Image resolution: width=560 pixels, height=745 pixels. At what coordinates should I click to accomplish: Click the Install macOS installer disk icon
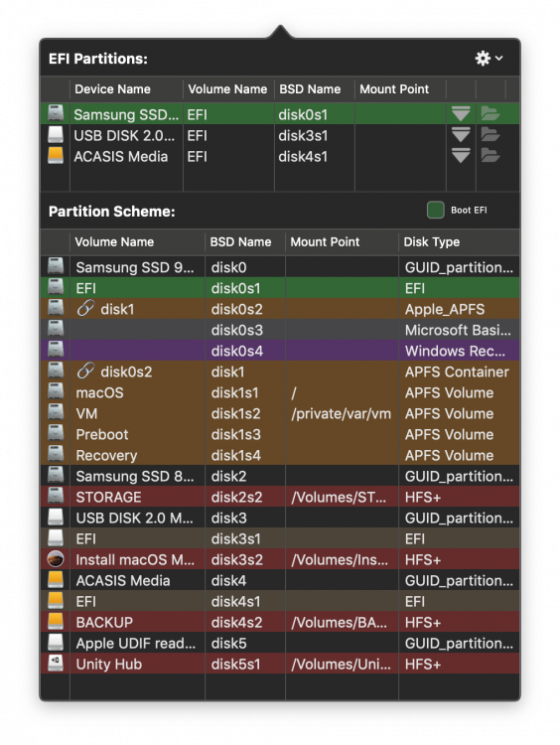pyautogui.click(x=56, y=559)
